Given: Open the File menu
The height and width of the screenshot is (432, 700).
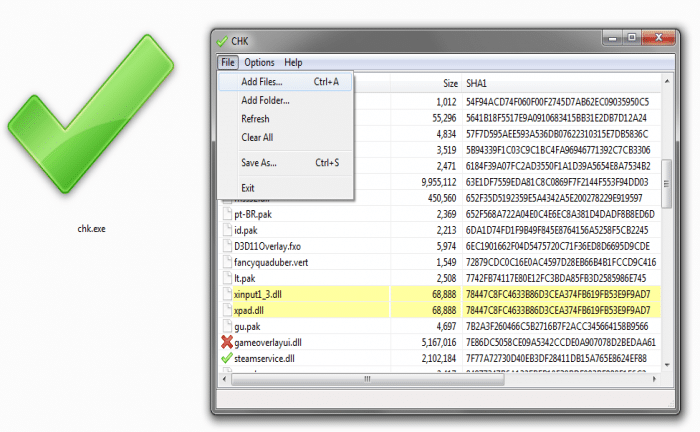Looking at the screenshot, I should click(227, 62).
